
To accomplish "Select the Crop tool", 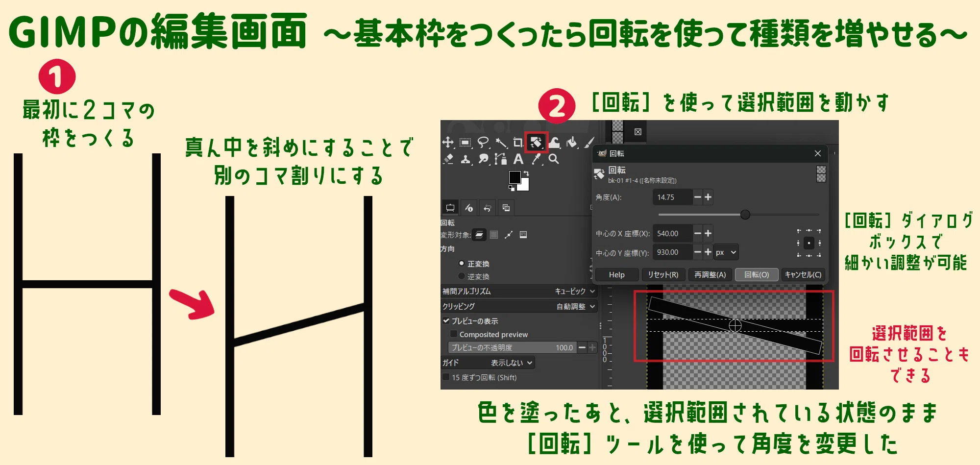I will [518, 143].
